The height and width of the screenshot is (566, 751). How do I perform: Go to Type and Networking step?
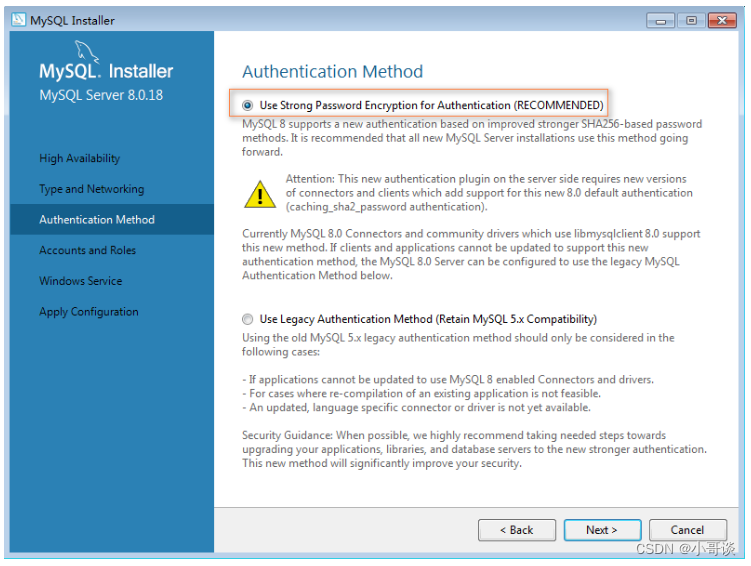(91, 189)
